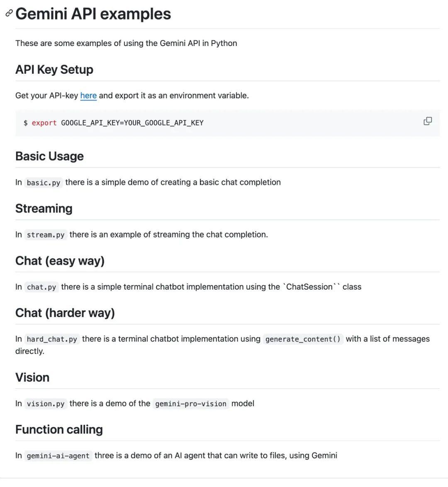Expand the Function calling section heading

(59, 430)
